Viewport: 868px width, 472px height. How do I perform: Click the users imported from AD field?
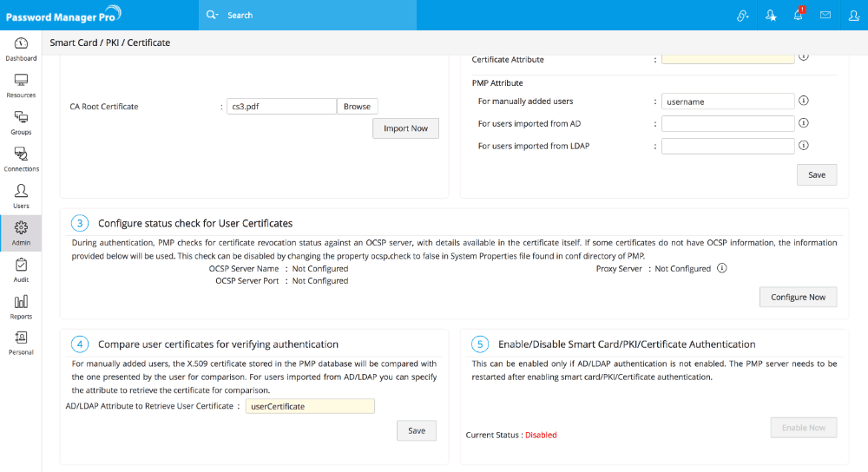pyautogui.click(x=727, y=124)
